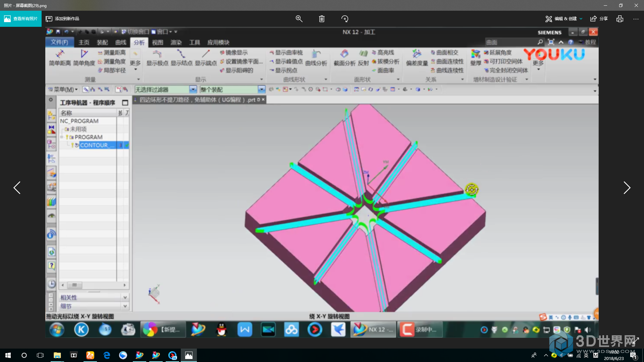The width and height of the screenshot is (644, 362).
Task: Open the 整个装配 scope dropdown
Action: pos(262,89)
